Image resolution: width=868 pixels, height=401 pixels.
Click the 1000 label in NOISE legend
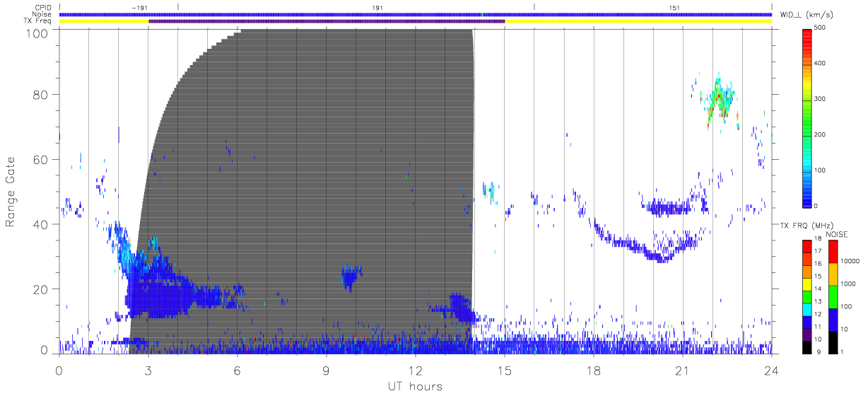tap(849, 284)
